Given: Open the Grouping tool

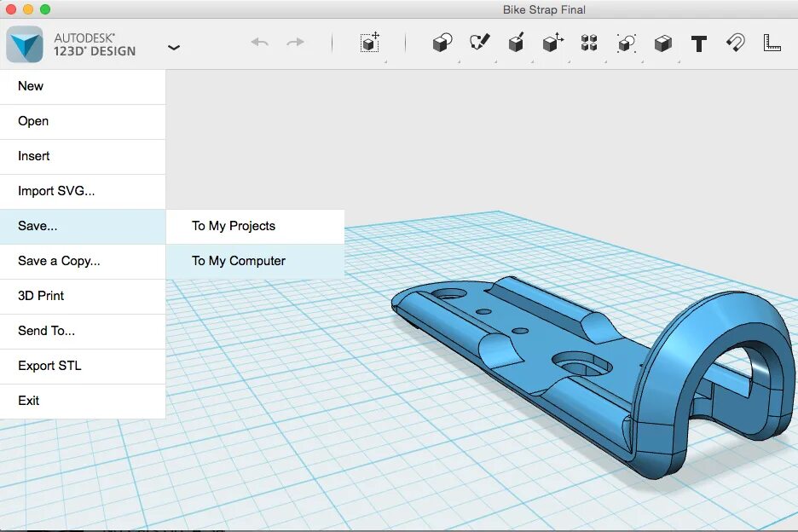Looking at the screenshot, I should (x=626, y=43).
